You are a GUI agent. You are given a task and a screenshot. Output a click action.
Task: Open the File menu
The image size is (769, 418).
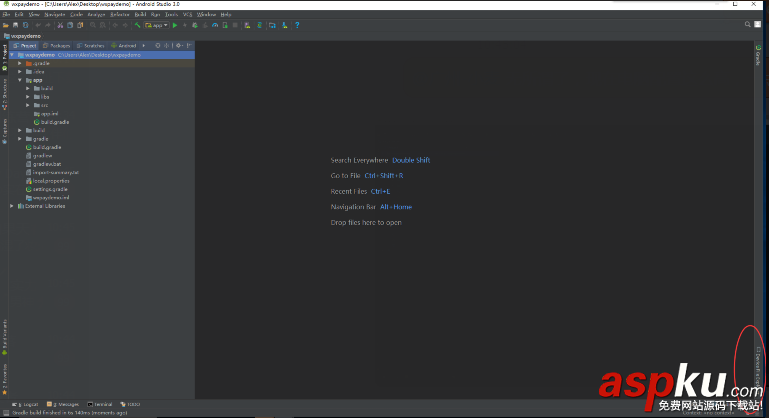tap(6, 15)
